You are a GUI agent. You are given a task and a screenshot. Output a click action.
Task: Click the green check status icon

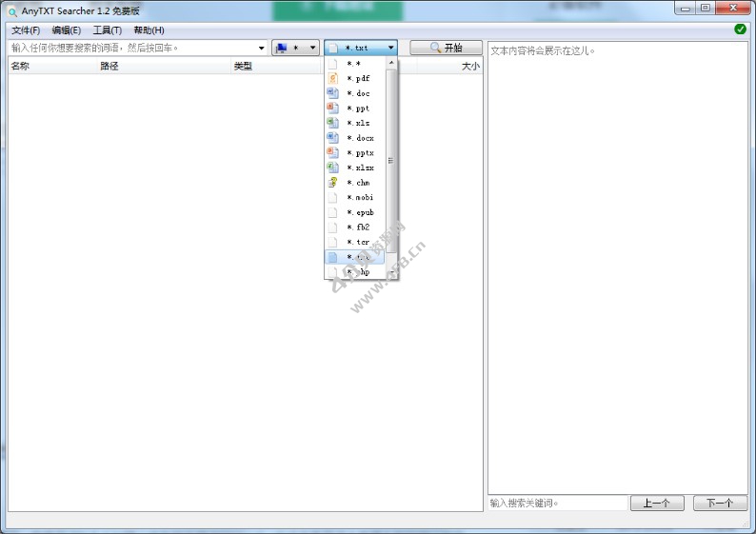tap(740, 30)
